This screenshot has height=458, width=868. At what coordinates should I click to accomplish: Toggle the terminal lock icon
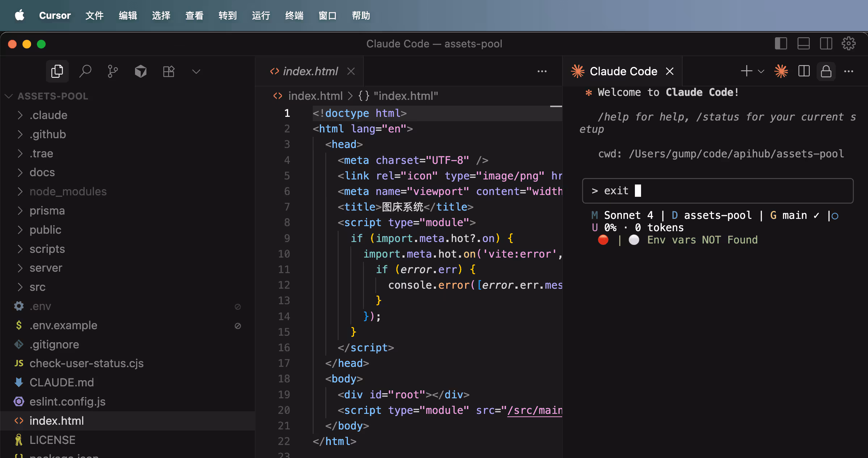click(x=826, y=71)
